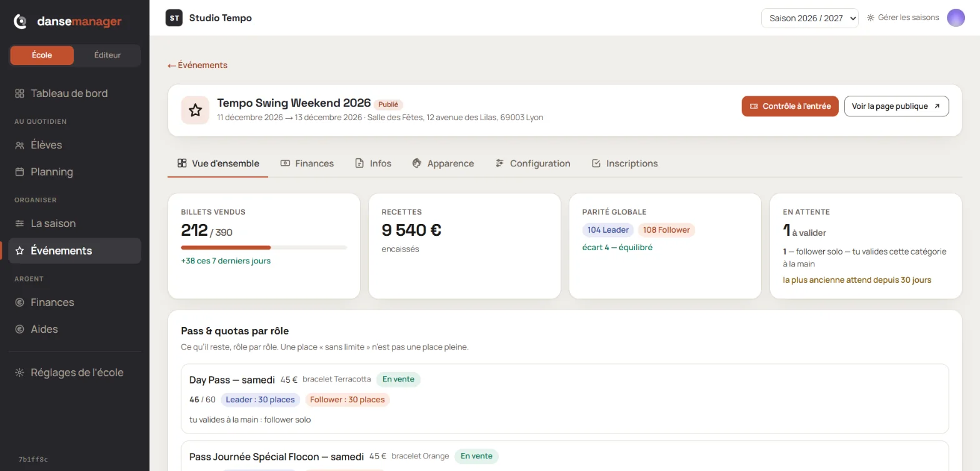
Task: Click the La saison sliders icon
Action: pyautogui.click(x=19, y=223)
